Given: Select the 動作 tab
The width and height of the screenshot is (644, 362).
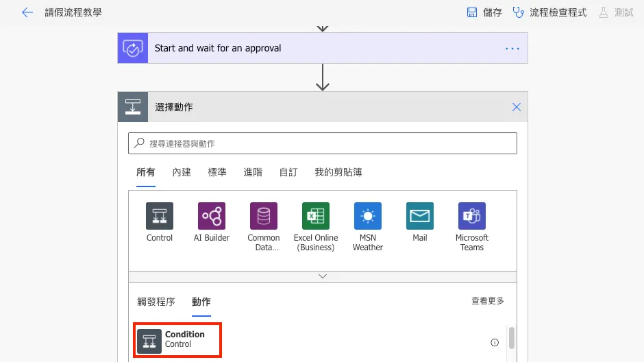Looking at the screenshot, I should [x=201, y=302].
